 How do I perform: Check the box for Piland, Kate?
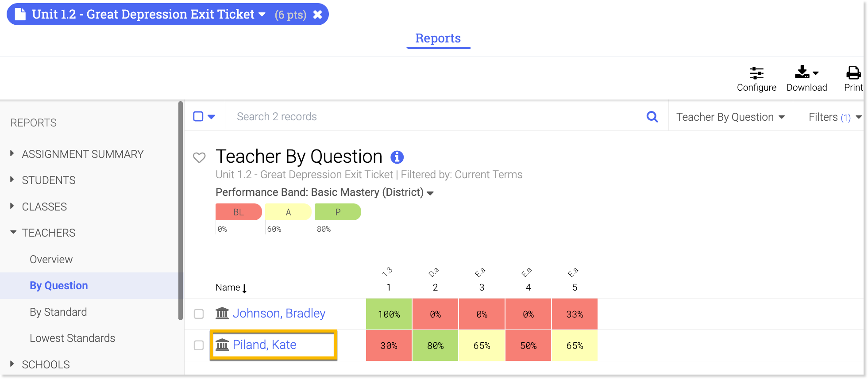tap(199, 345)
